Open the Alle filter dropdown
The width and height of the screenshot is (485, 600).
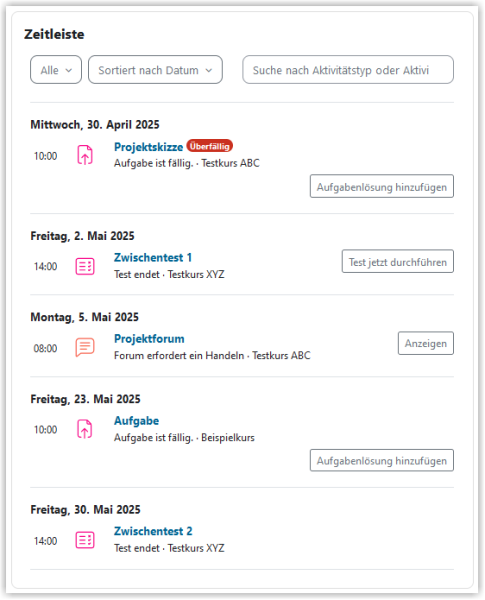click(x=56, y=70)
